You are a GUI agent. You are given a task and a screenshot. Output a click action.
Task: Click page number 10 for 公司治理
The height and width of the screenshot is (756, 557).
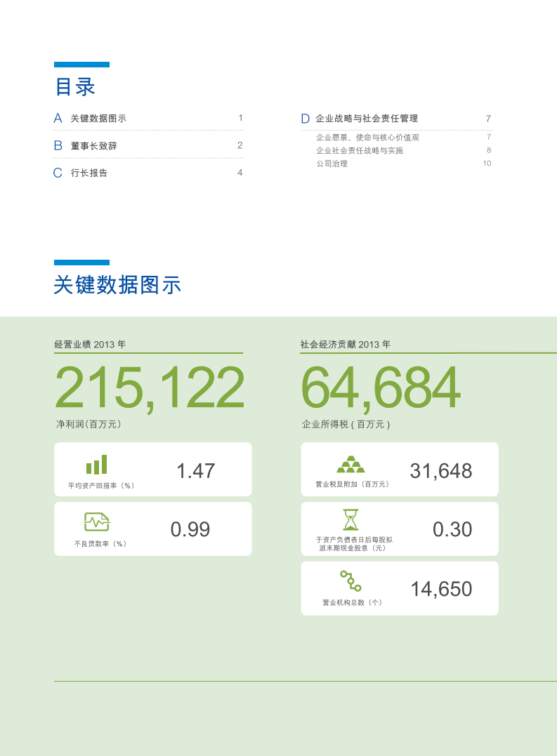(487, 164)
